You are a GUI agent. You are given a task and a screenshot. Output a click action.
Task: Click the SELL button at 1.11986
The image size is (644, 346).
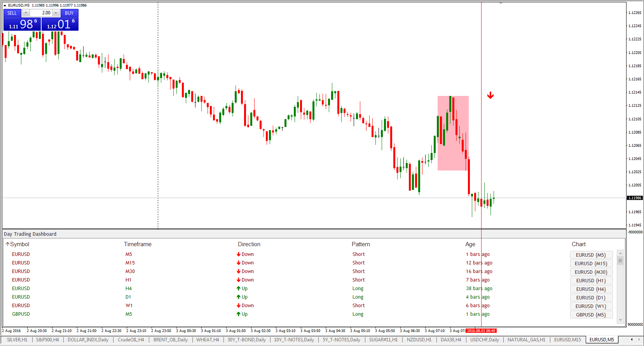coord(22,20)
